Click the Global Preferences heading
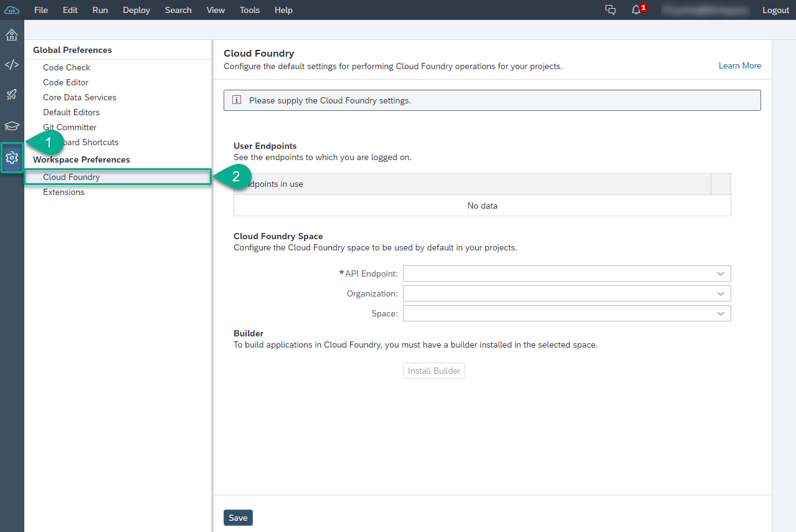 tap(72, 50)
